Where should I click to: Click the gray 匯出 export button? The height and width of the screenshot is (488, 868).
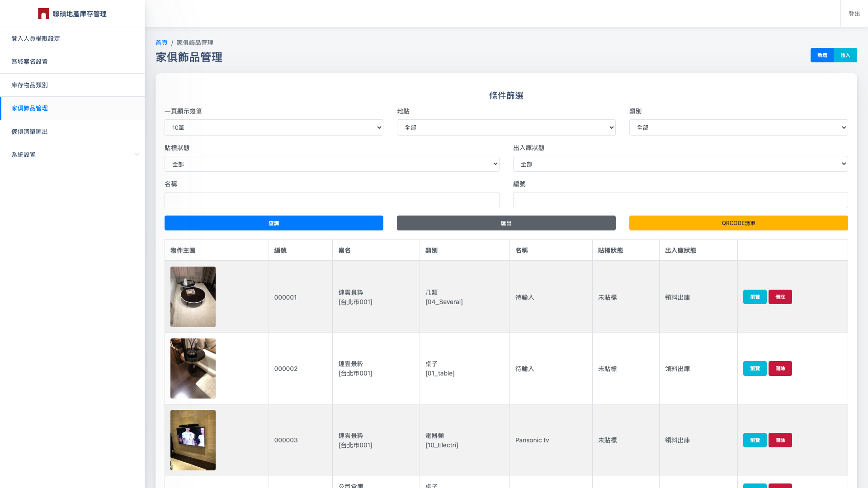pyautogui.click(x=506, y=223)
